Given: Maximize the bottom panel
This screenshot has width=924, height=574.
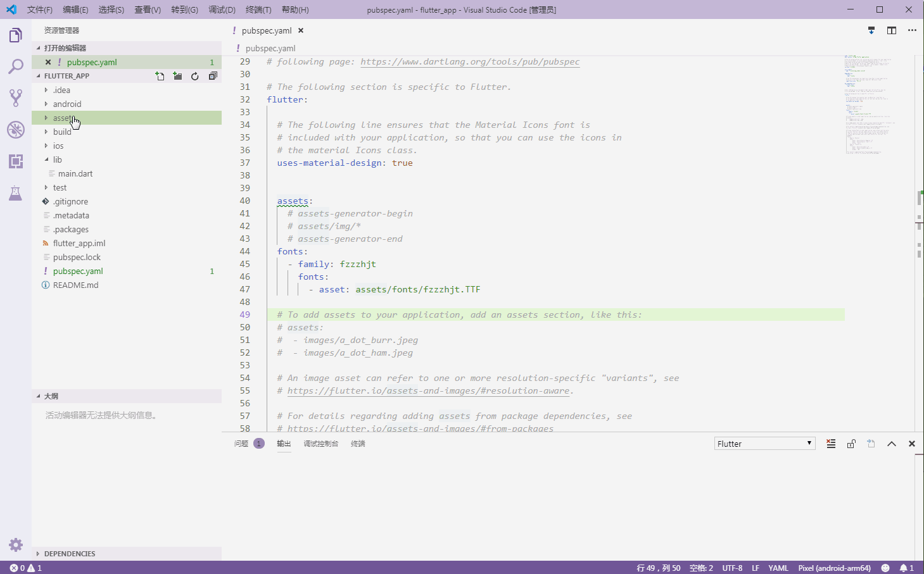Looking at the screenshot, I should pos(892,444).
